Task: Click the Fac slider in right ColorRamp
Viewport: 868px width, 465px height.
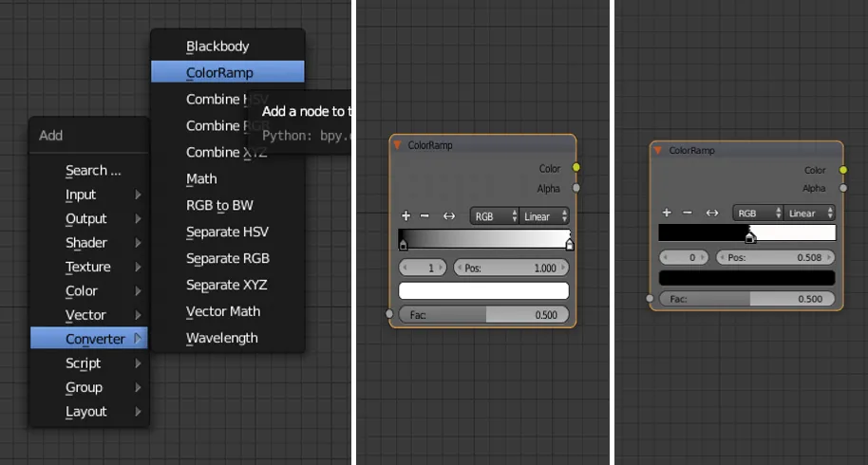Action: click(746, 299)
